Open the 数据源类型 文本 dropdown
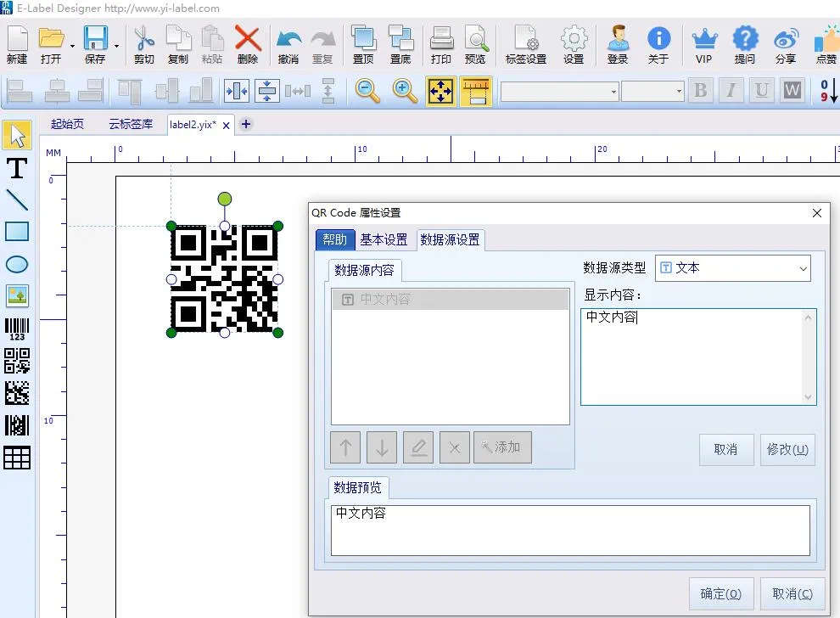Screen dimensions: 840x618 [x=733, y=268]
